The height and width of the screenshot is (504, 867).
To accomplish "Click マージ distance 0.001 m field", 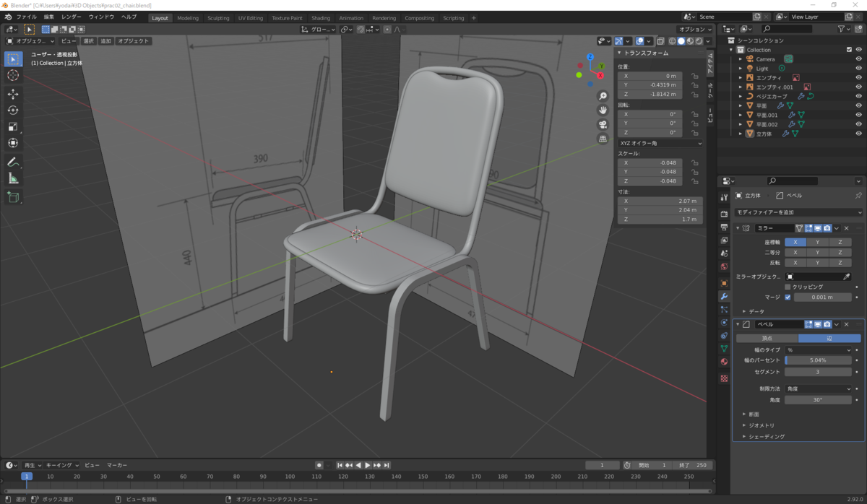I will [822, 297].
